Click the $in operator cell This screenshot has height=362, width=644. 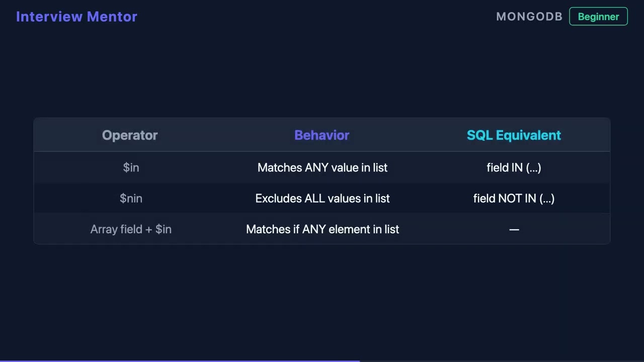pyautogui.click(x=131, y=167)
